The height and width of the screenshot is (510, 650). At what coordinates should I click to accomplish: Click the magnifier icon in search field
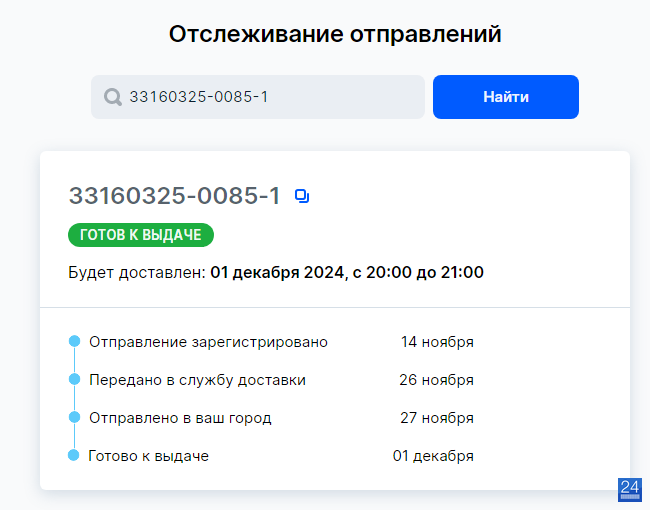(112, 97)
